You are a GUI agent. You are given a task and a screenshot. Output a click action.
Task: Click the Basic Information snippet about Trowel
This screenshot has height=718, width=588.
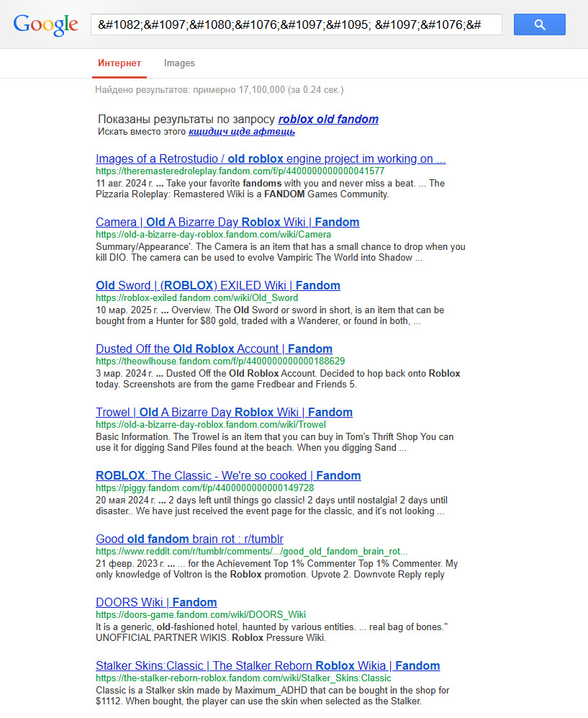tap(274, 442)
